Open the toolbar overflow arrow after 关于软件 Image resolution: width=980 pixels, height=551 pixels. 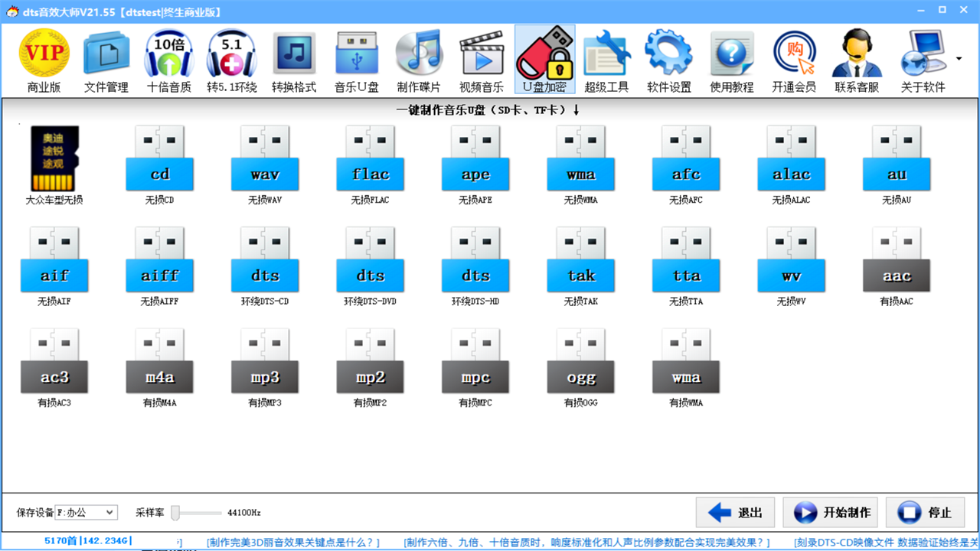click(959, 59)
